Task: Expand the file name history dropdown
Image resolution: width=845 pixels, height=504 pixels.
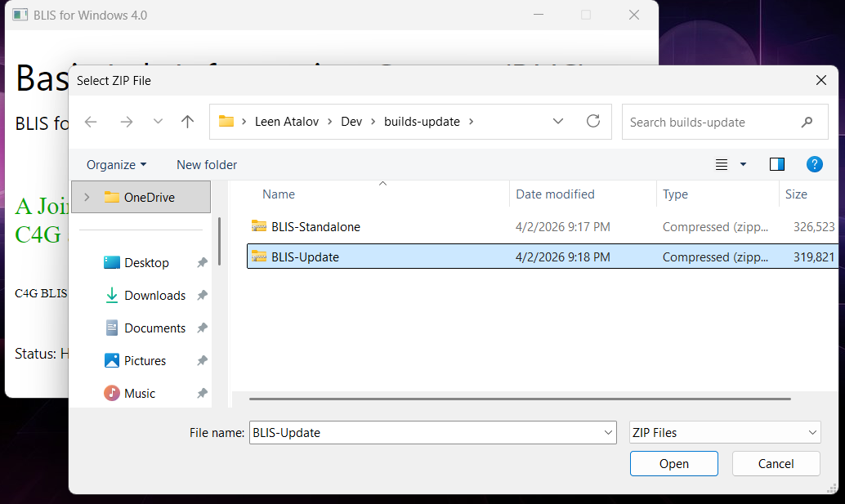Action: pos(607,432)
